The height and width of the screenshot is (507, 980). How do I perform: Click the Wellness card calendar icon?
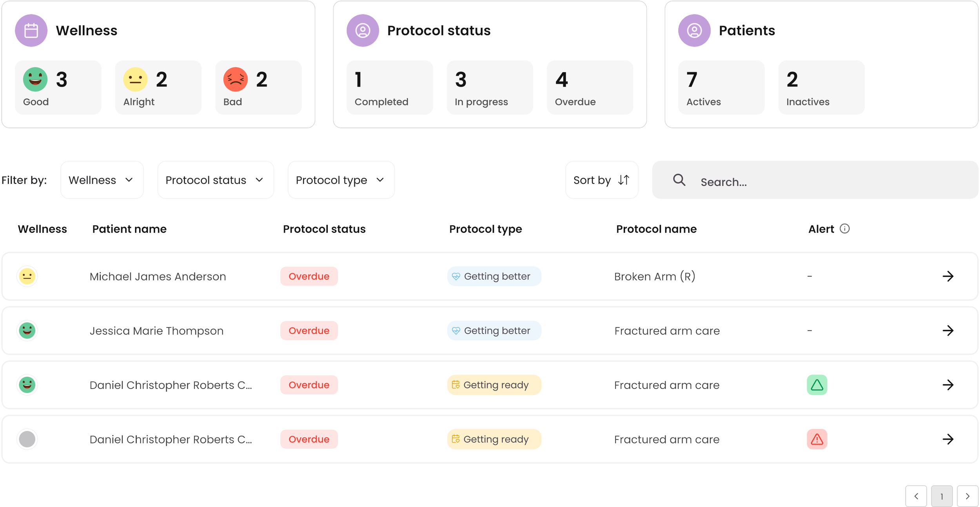(31, 31)
